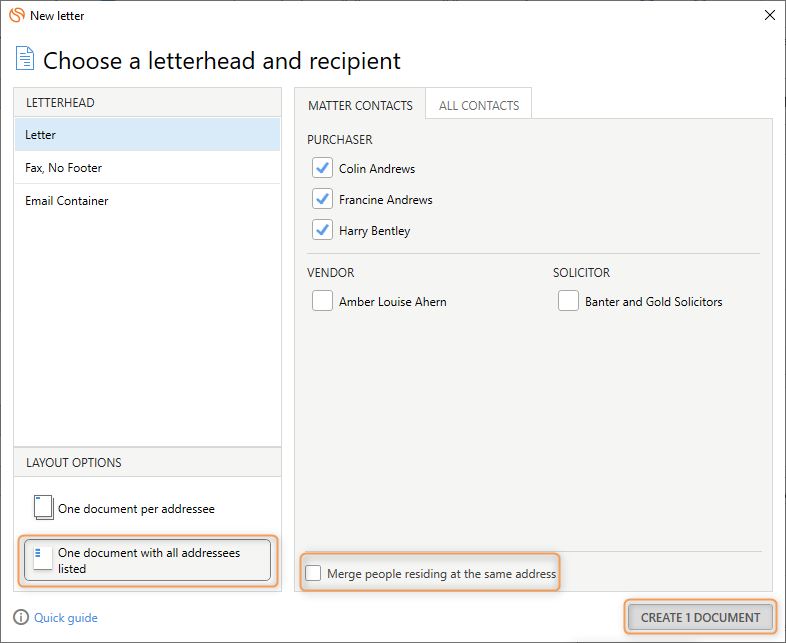This screenshot has width=786, height=643.
Task: Switch to the All Contacts tab
Action: point(479,105)
